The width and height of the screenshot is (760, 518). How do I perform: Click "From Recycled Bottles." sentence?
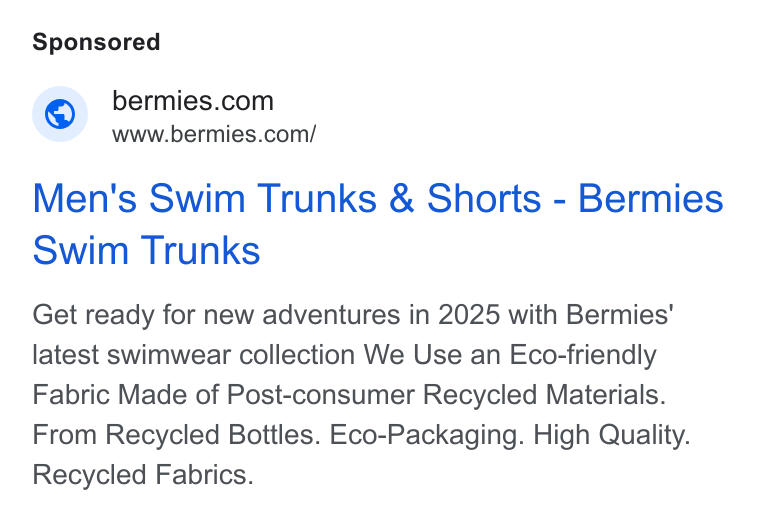pyautogui.click(x=176, y=435)
